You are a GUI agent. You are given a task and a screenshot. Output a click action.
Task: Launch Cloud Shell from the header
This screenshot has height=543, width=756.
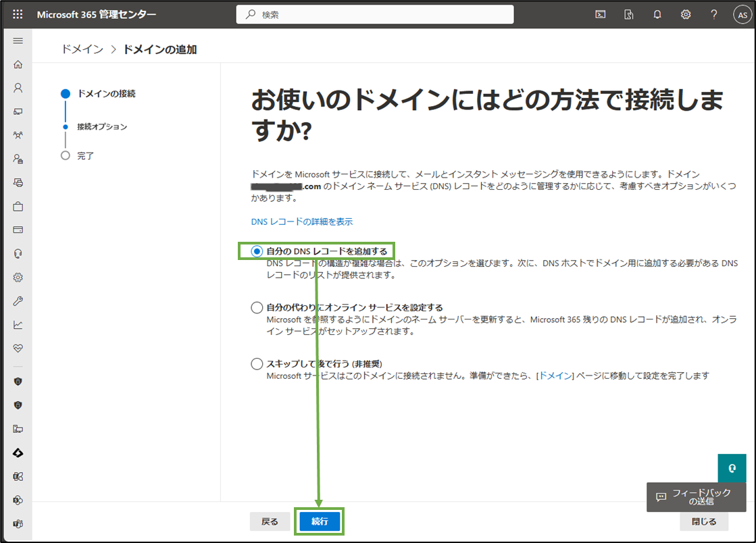pos(600,14)
